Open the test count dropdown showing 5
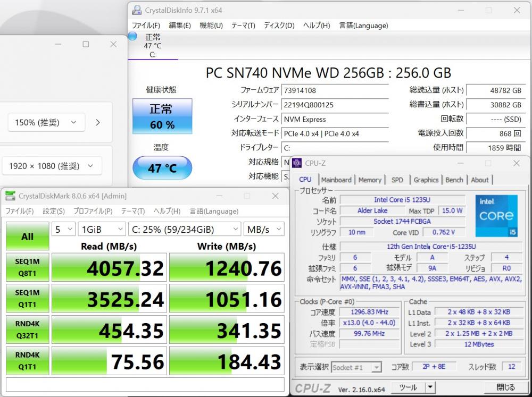The width and height of the screenshot is (532, 397). point(63,230)
